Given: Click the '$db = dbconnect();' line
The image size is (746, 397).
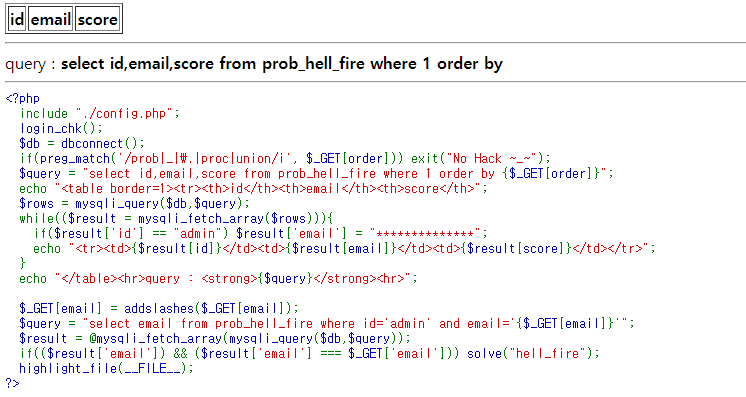Looking at the screenshot, I should click(81, 144).
